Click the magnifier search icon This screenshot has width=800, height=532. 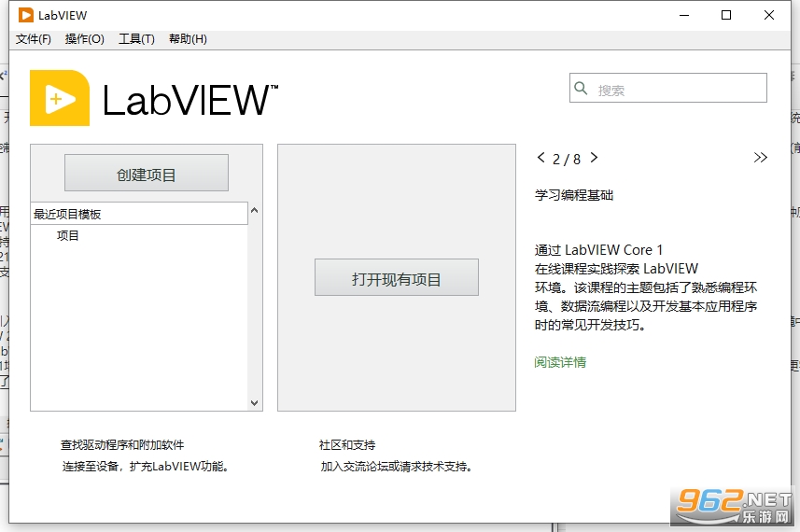[581, 89]
